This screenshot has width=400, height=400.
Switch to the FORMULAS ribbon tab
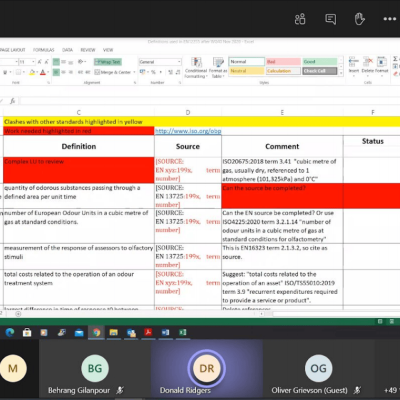tap(44, 50)
